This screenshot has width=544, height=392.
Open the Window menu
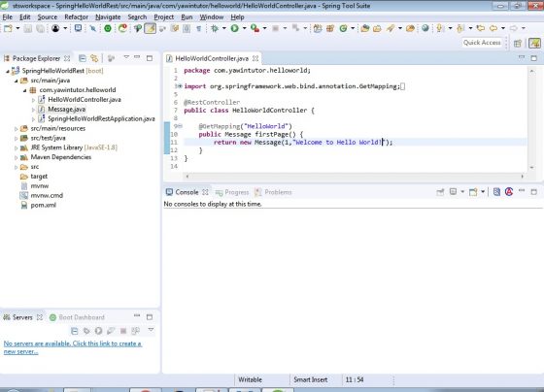[212, 17]
